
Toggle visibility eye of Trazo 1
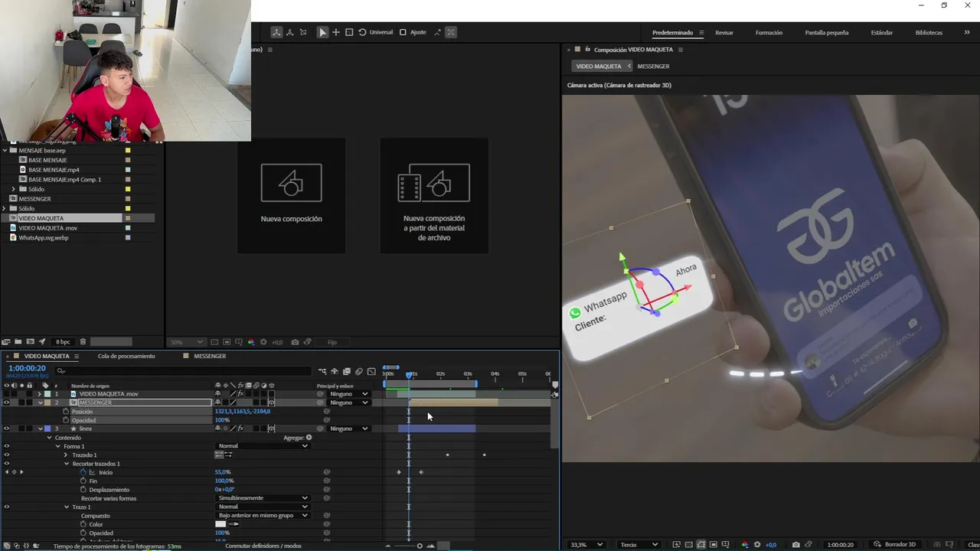[6, 507]
